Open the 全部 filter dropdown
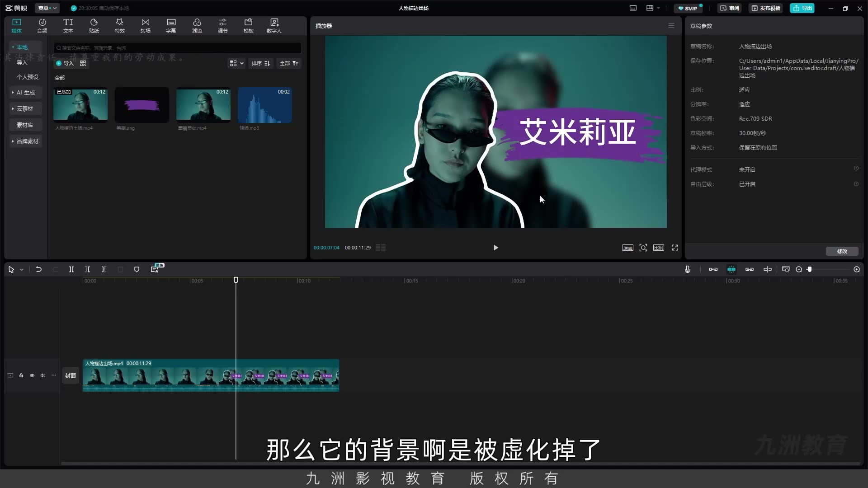 point(289,63)
